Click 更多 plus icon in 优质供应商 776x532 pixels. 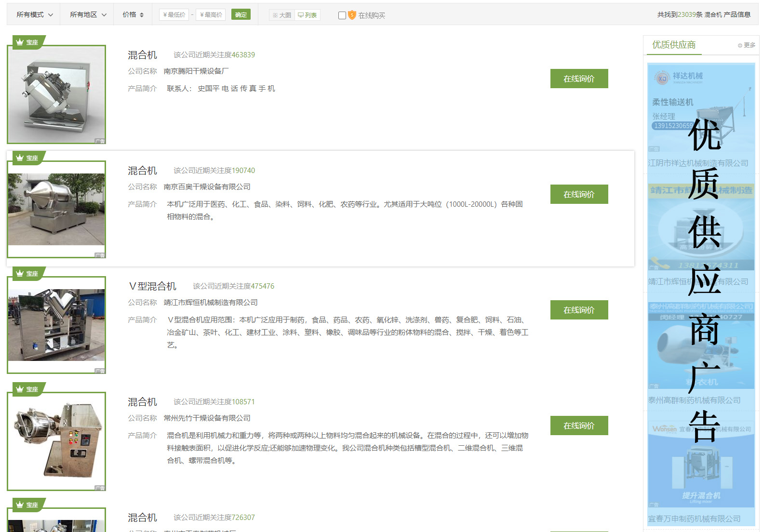740,45
